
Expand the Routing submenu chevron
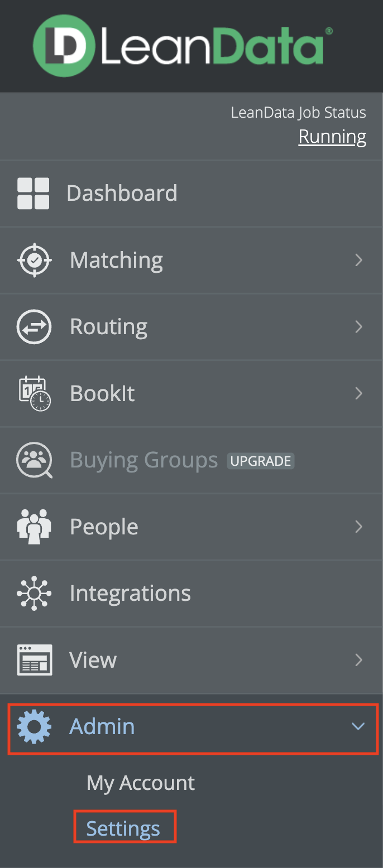tap(359, 327)
